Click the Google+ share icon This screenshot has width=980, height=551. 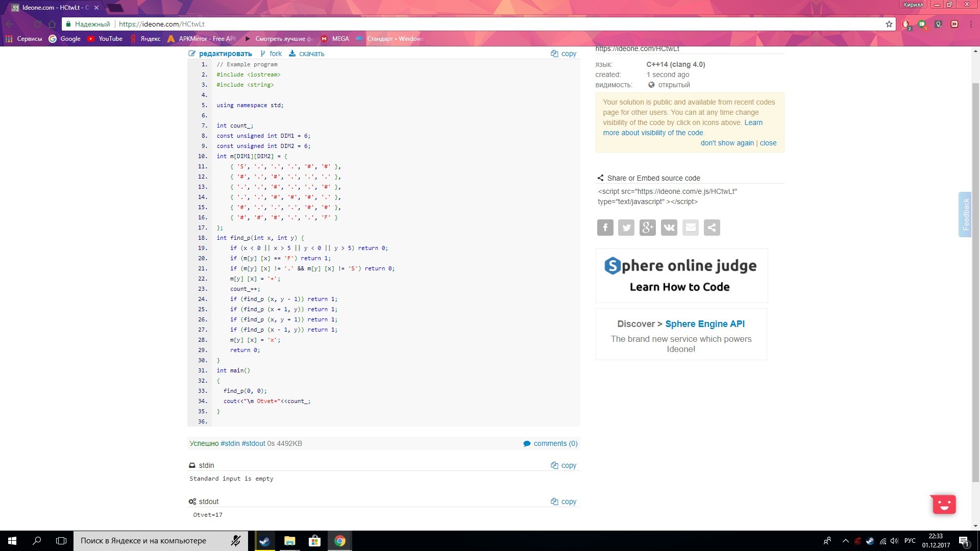(648, 228)
